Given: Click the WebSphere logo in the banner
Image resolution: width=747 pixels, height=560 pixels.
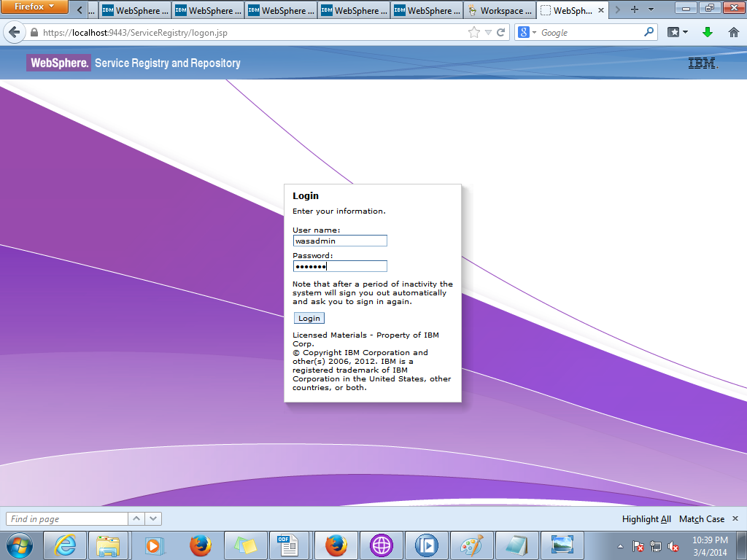Looking at the screenshot, I should click(58, 63).
